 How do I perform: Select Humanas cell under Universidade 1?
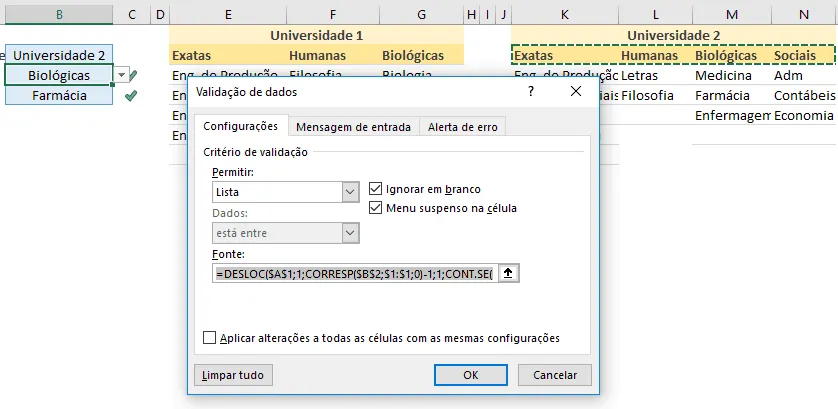(x=332, y=55)
